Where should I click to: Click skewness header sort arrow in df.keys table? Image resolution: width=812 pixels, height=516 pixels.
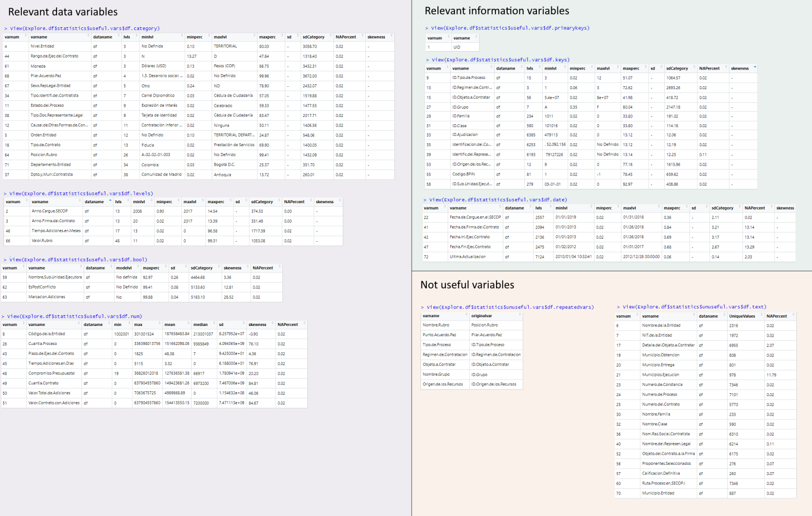tap(755, 67)
